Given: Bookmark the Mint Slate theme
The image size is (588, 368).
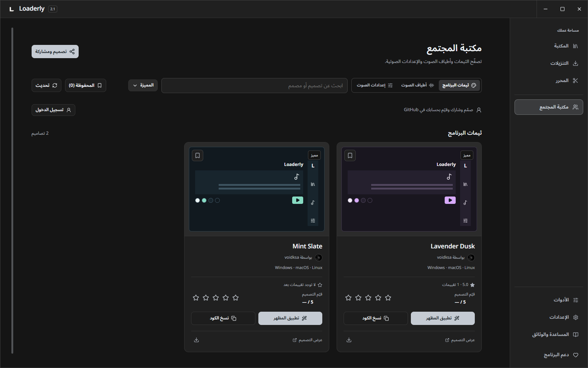Looking at the screenshot, I should click(198, 156).
